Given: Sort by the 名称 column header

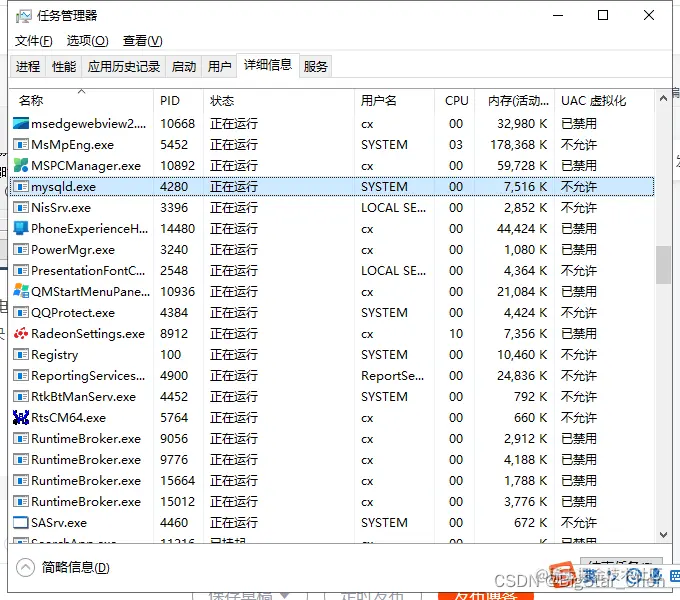Looking at the screenshot, I should pyautogui.click(x=82, y=101).
